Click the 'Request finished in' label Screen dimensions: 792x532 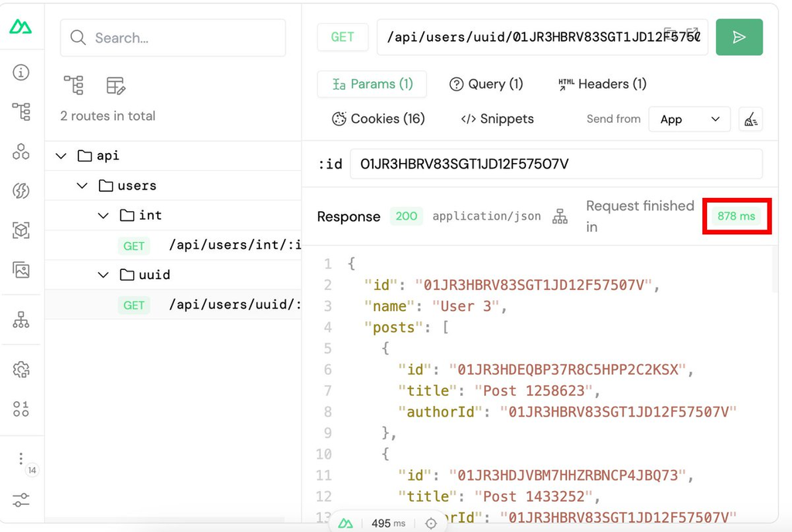(x=640, y=216)
